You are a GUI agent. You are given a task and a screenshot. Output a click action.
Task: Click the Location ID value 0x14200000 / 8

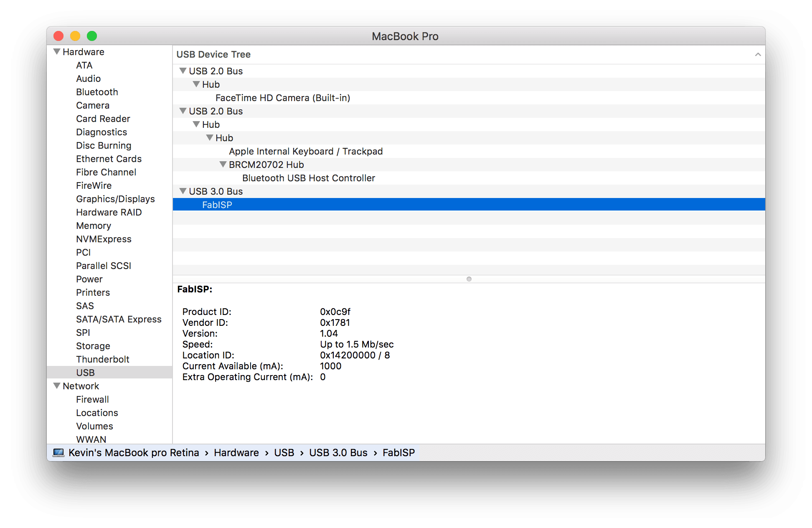(x=355, y=355)
